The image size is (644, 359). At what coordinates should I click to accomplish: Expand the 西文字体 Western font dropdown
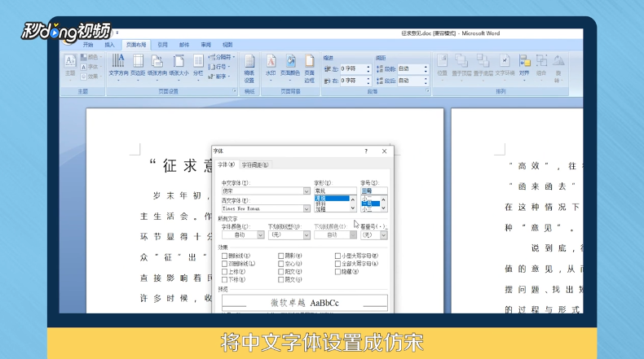(307, 209)
